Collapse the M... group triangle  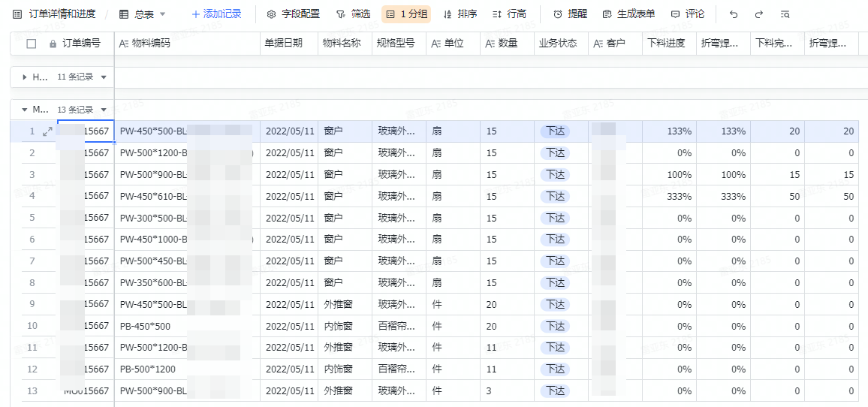click(24, 110)
